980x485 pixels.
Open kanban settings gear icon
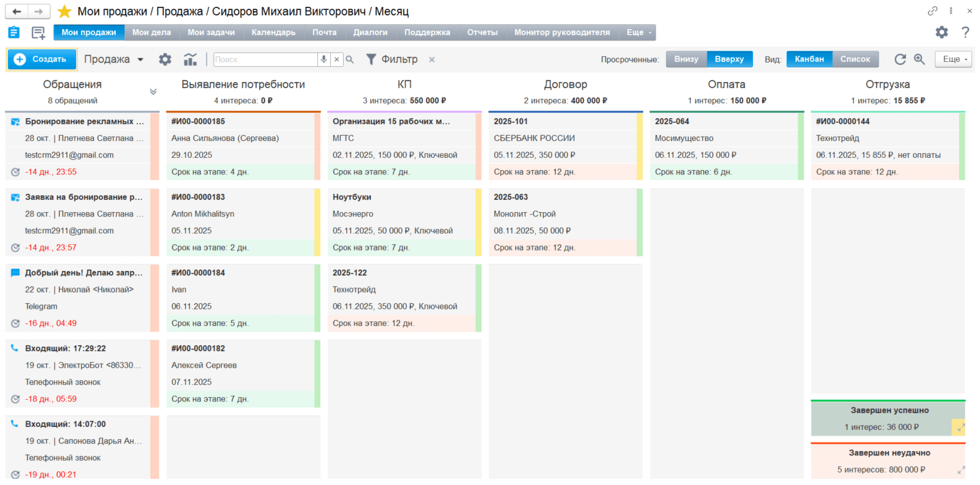(x=165, y=59)
